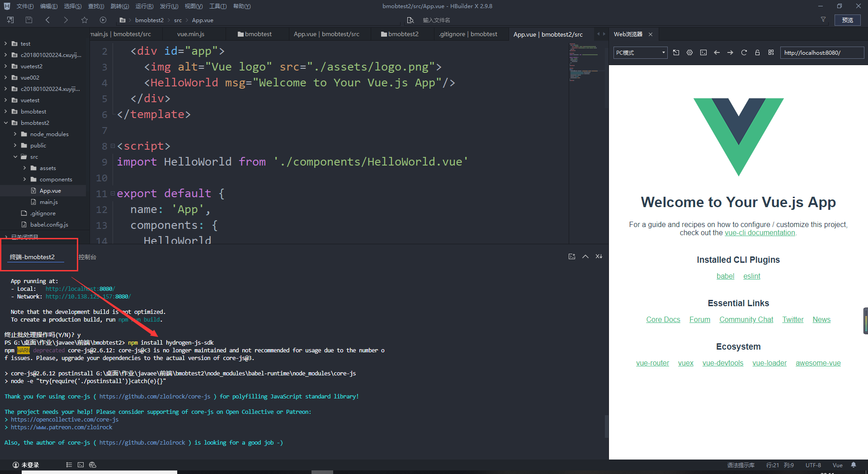Open the babel plugin link
868x474 pixels.
point(725,276)
